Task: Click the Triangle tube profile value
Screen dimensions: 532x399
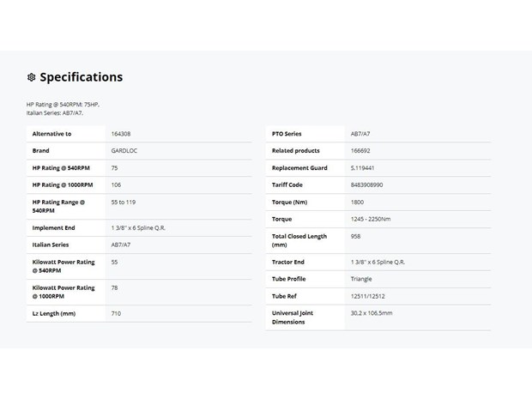Action: [361, 279]
